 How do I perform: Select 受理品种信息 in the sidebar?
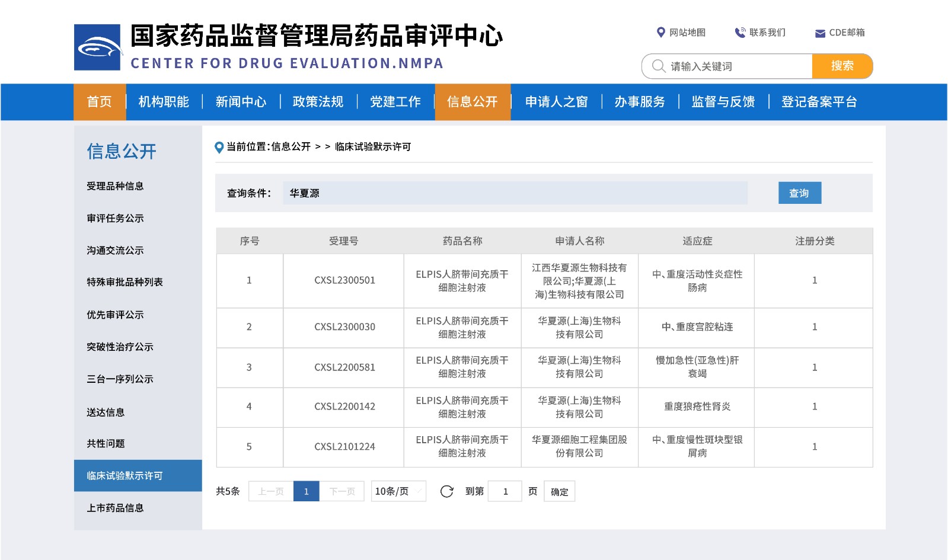pyautogui.click(x=115, y=186)
